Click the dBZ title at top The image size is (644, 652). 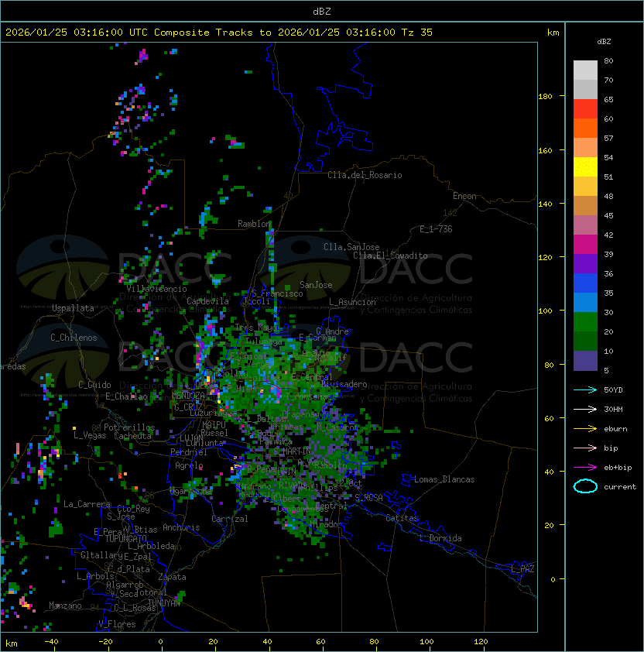[322, 11]
